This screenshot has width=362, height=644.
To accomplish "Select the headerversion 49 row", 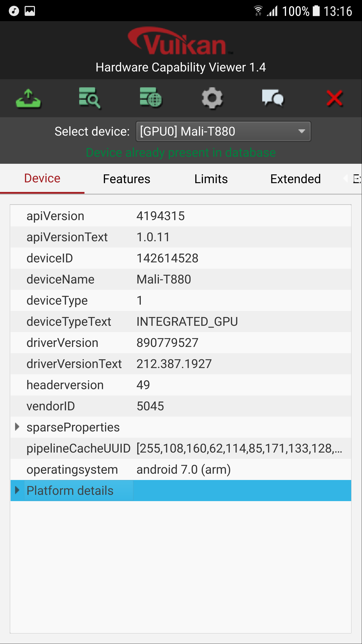I will (181, 385).
